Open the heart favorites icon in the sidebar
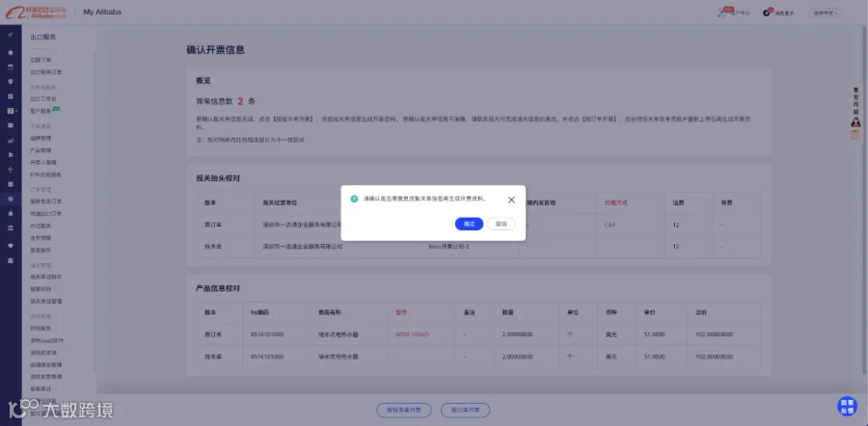This screenshot has height=426, width=868. click(11, 245)
